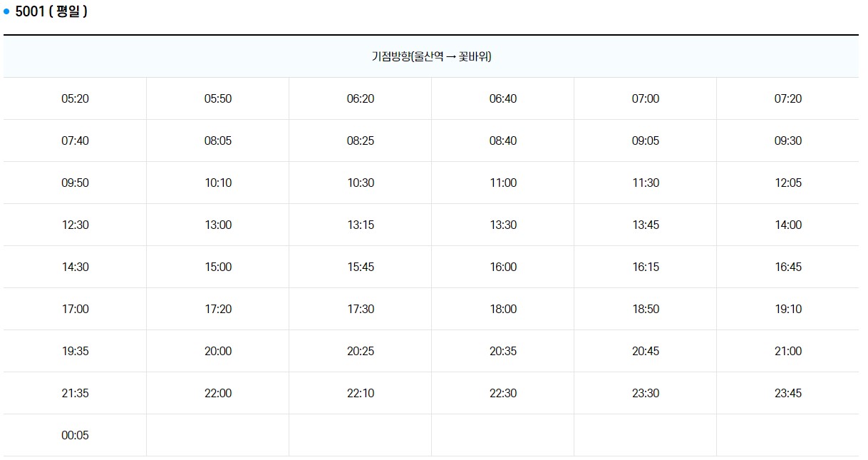Click the 05:50 departure time
Viewport: 868px width, 460px height.
217,98
